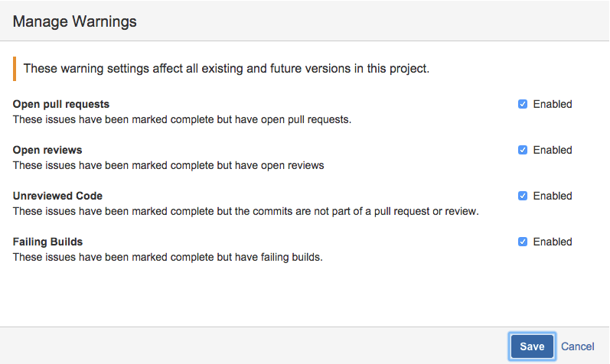Cancel the Manage Warnings dialog
This screenshot has height=364, width=610.
[577, 346]
